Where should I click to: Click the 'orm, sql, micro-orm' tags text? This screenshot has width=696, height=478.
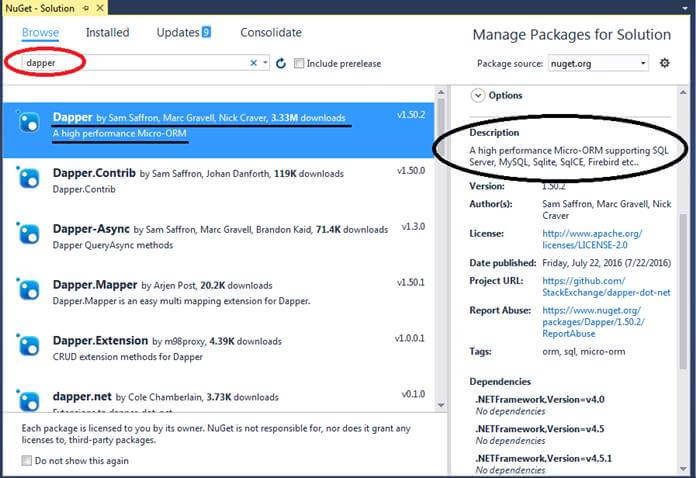coord(583,352)
